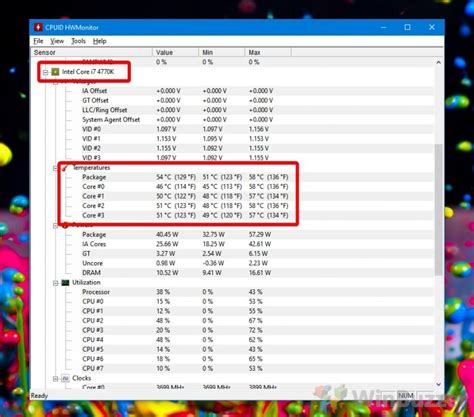
Task: Select the VID #3 row
Action: click(x=233, y=158)
